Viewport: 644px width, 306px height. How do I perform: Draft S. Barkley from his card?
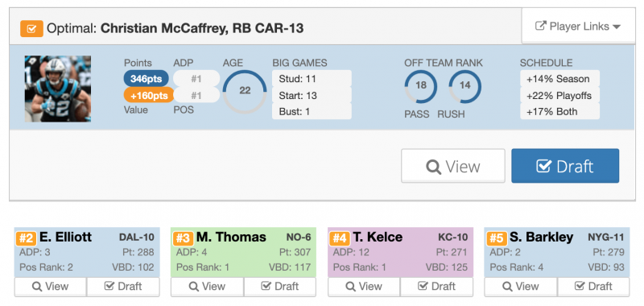593,287
